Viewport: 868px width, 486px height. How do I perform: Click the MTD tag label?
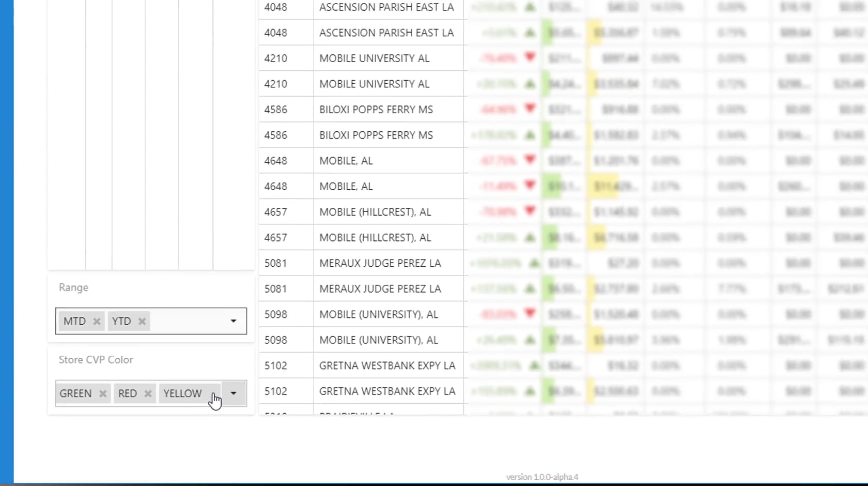click(74, 322)
